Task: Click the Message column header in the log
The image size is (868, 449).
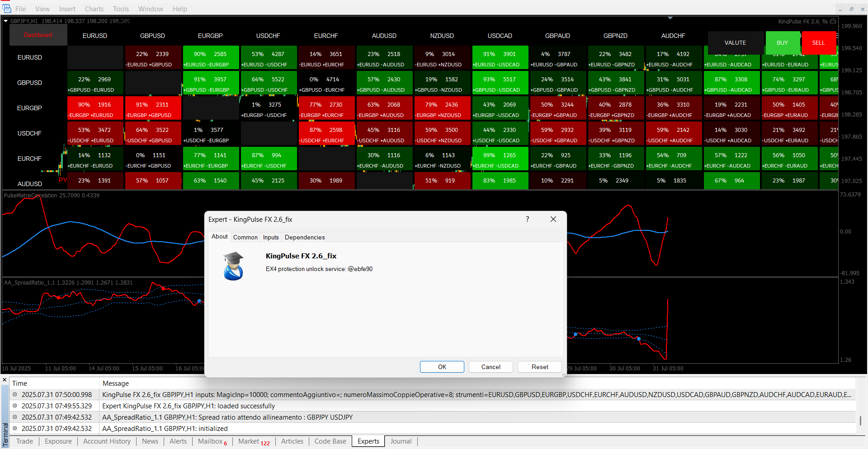Action: (478, 383)
